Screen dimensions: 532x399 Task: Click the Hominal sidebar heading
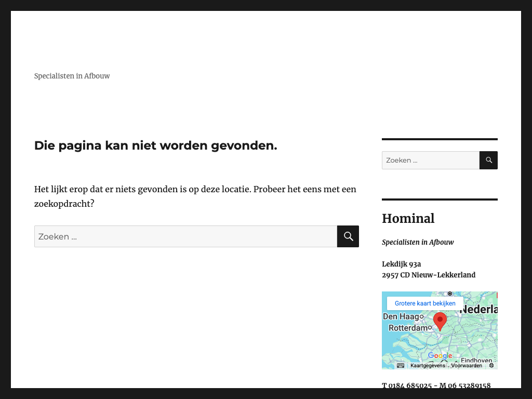pos(408,218)
